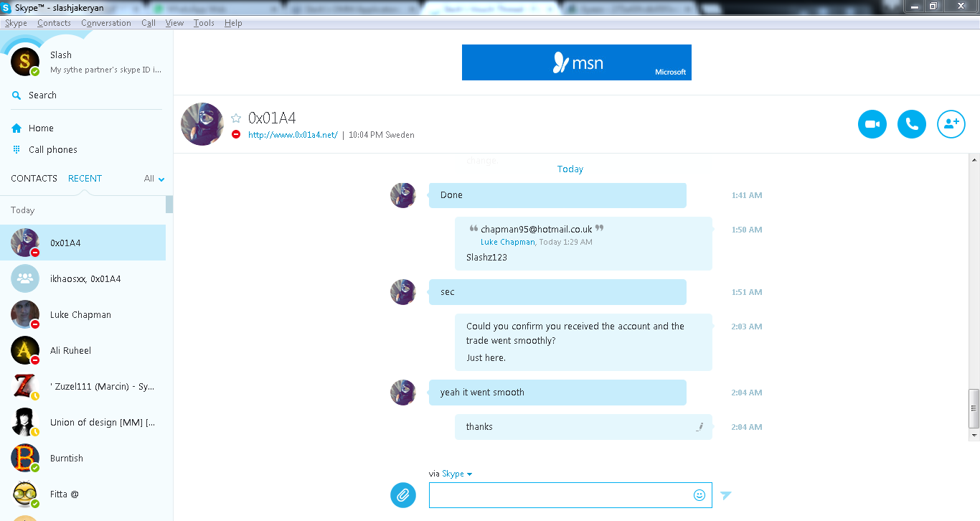
Task: Click the "sec" message bubble
Action: point(557,292)
